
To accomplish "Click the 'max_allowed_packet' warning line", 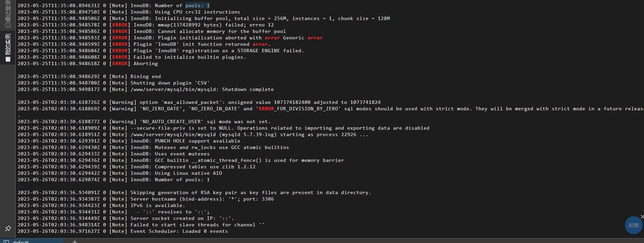I will [199, 102].
